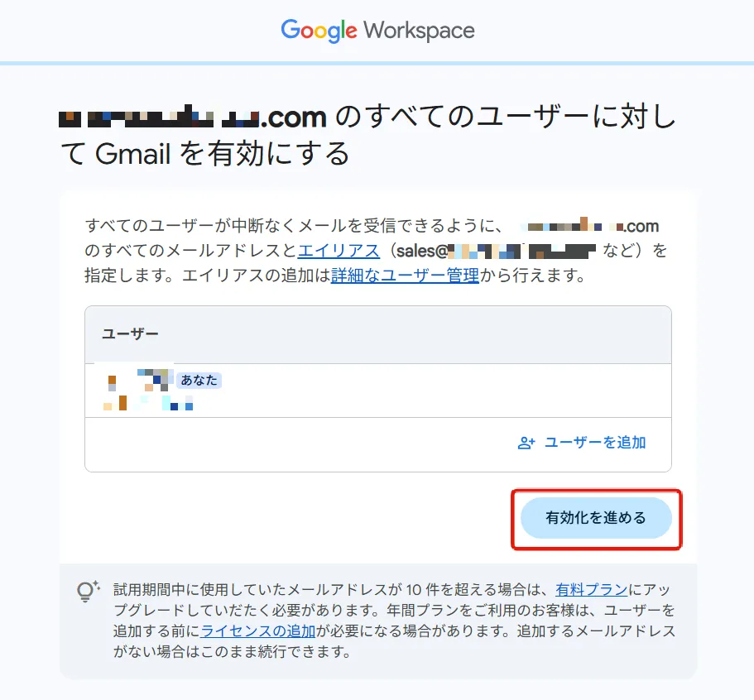The image size is (754, 700).
Task: Click the blue progress bar under header
Action: click(x=377, y=63)
